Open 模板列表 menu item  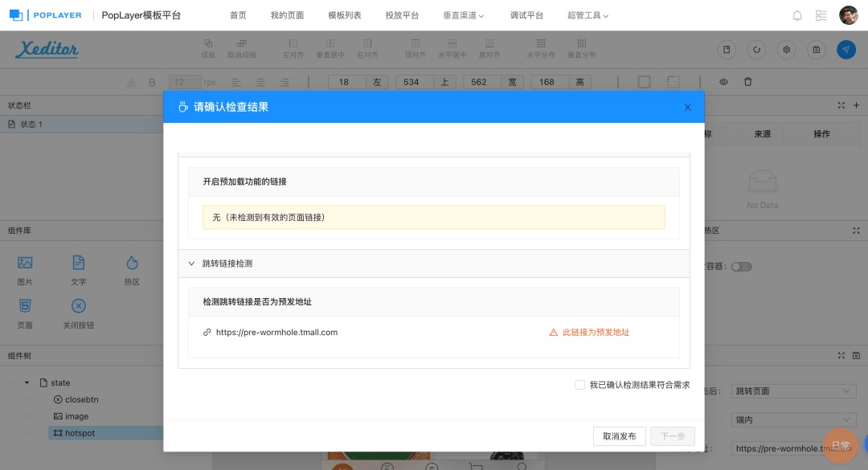(344, 15)
